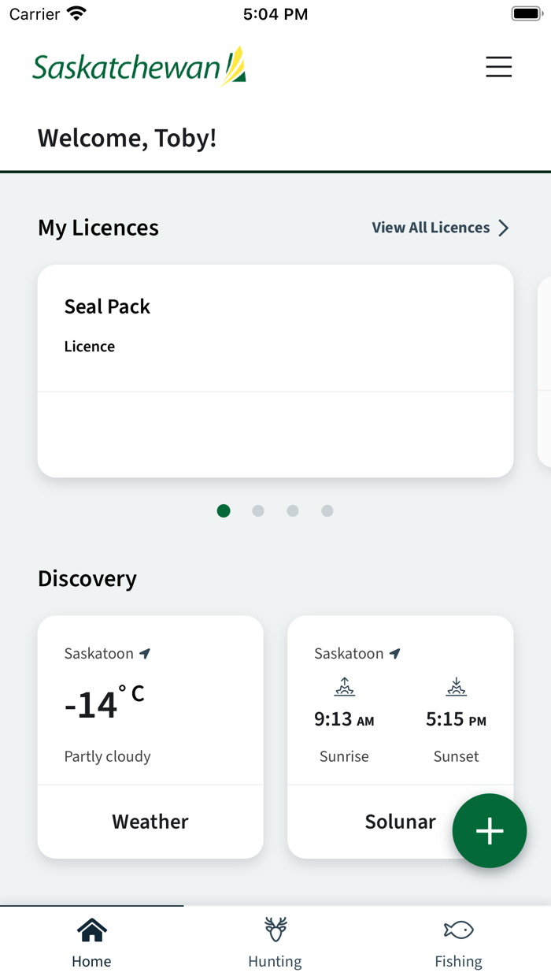Tap the Partly cloudy text
This screenshot has width=551, height=980.
click(107, 756)
